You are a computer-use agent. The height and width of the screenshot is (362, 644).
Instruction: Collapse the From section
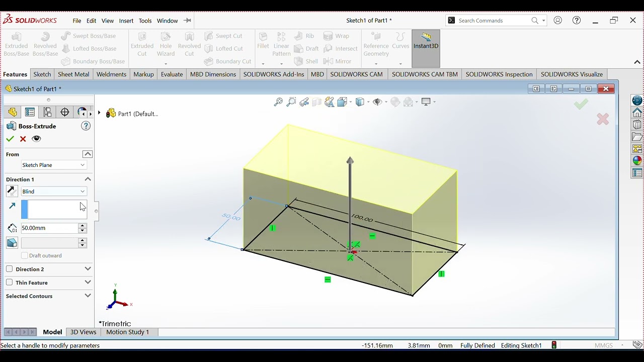pos(88,154)
